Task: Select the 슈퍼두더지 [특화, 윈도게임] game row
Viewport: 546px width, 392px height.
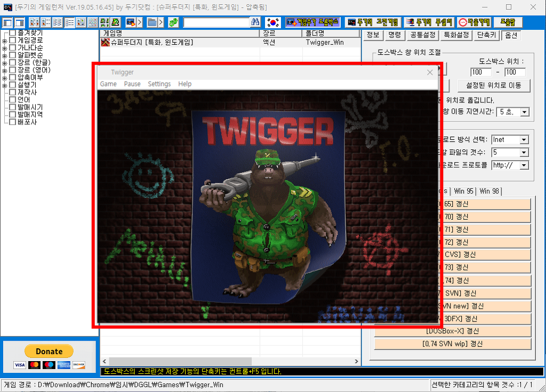Action: 230,43
